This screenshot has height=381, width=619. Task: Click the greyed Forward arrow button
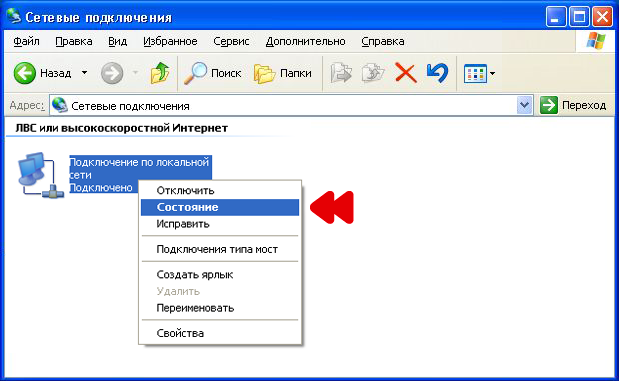(112, 73)
